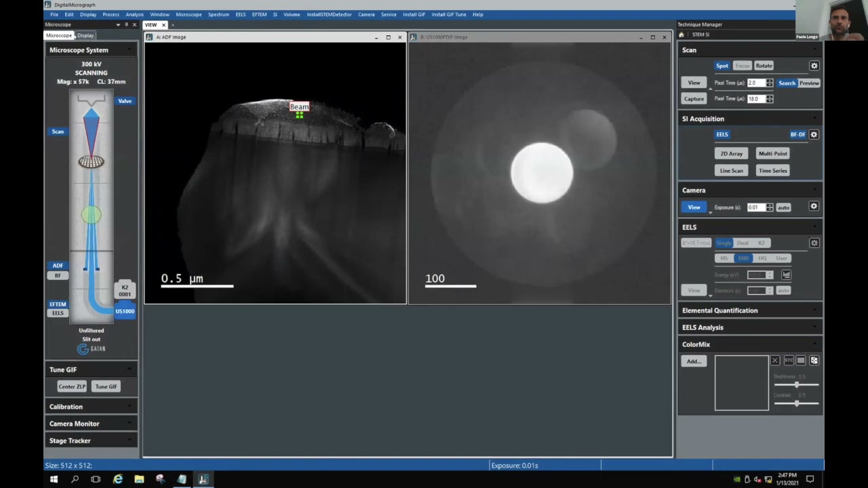Choose Search scan setting
868x488 pixels.
(x=787, y=83)
